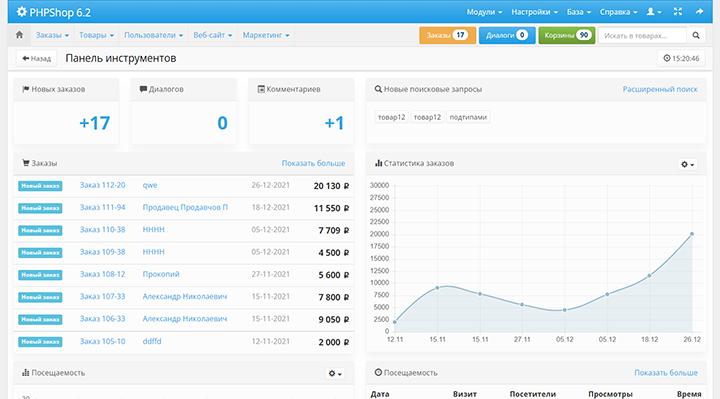Go back with Назад button
This screenshot has width=720, height=399.
(x=37, y=58)
